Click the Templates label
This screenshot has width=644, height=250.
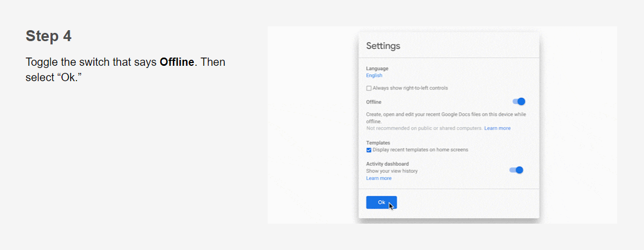click(378, 143)
